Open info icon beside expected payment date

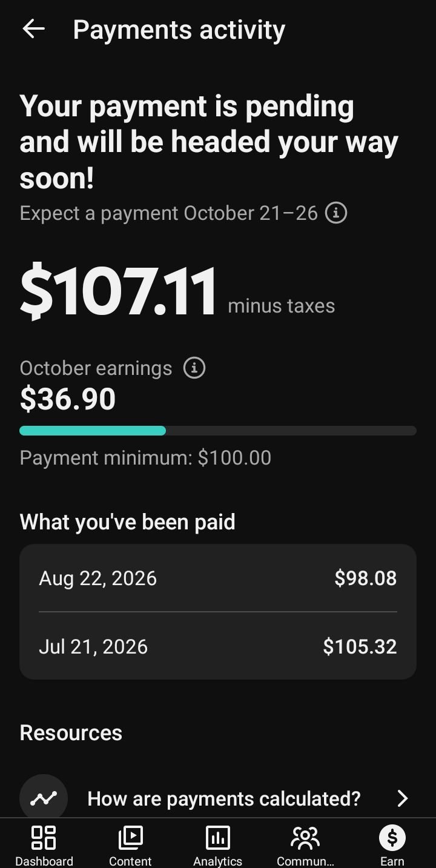(336, 213)
